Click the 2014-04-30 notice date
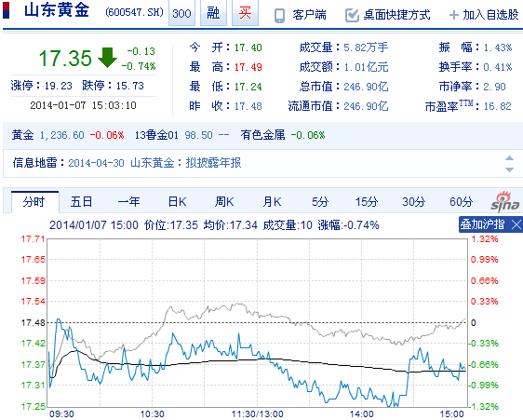 tap(96, 163)
